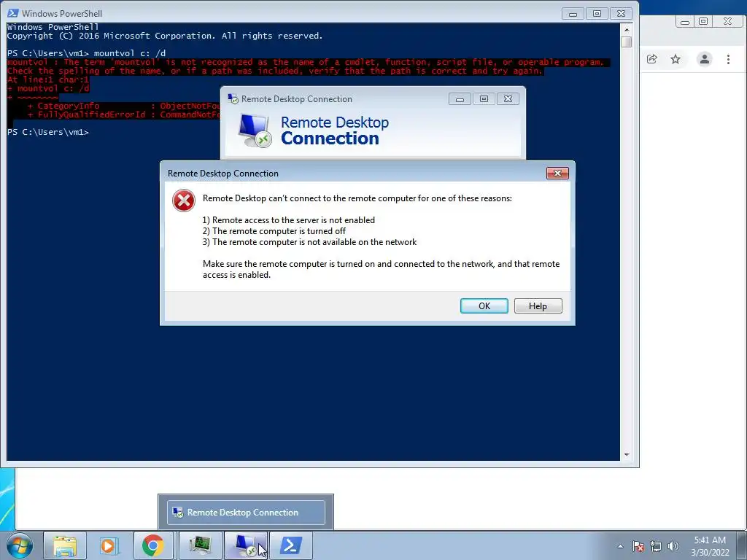This screenshot has height=560, width=747.
Task: Show hidden tray icons arrow
Action: pos(620,546)
